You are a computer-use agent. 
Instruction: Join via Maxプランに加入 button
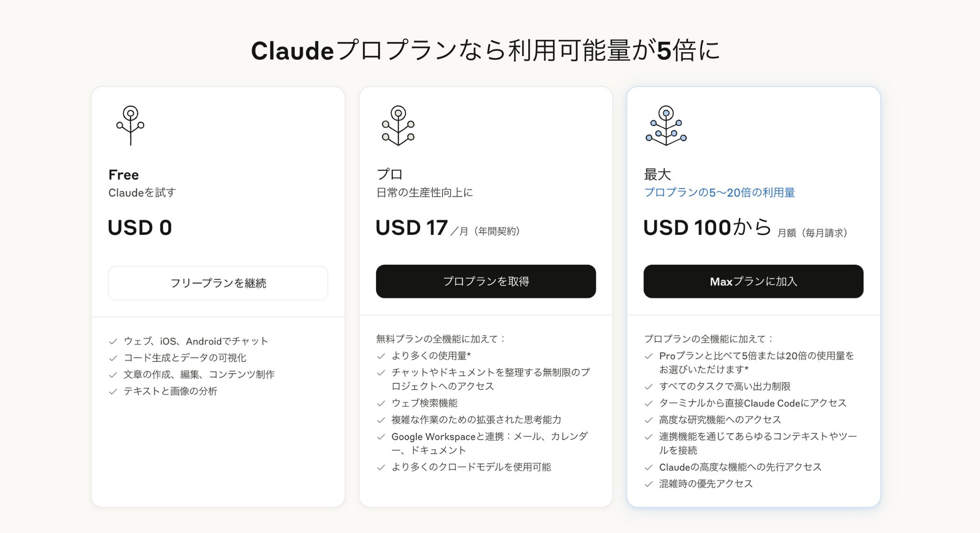coord(753,281)
